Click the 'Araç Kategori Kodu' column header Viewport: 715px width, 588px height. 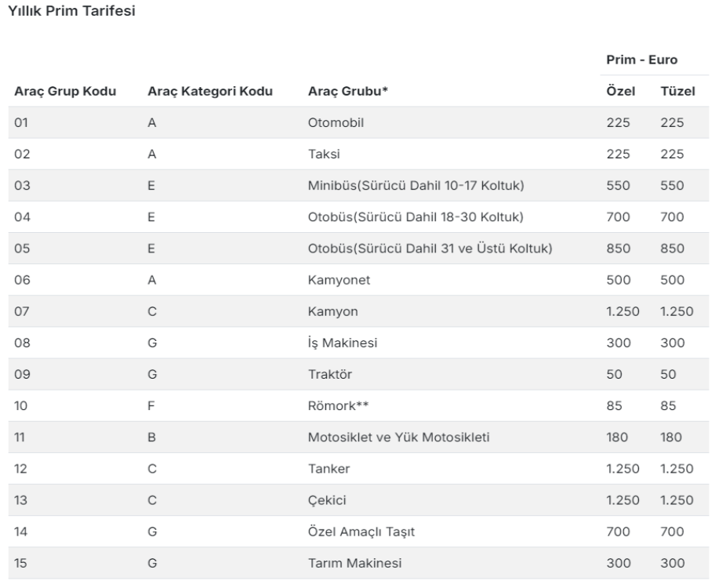205,92
